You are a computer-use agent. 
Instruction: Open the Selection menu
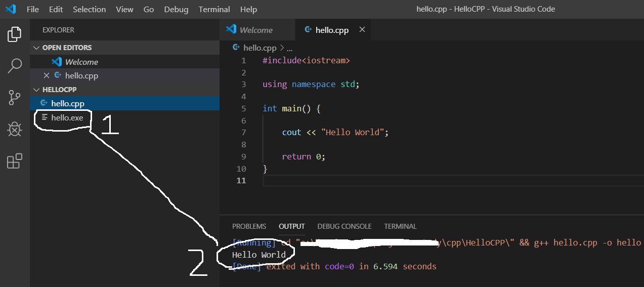point(90,9)
